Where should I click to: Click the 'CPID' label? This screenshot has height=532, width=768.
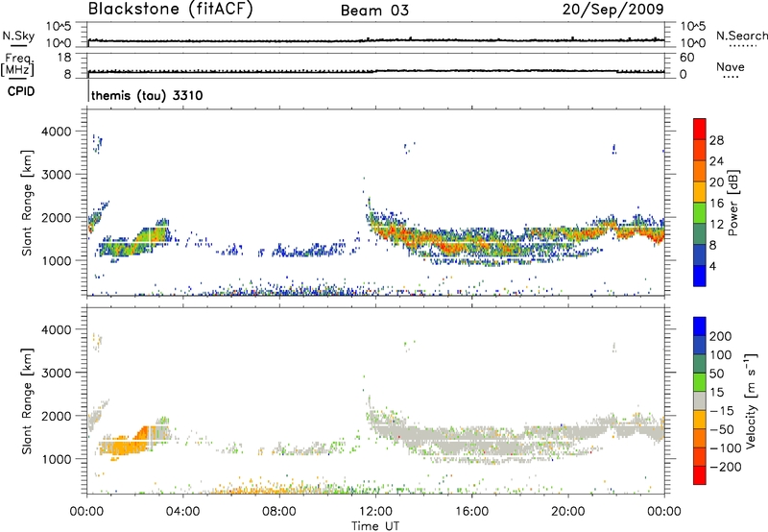click(21, 91)
